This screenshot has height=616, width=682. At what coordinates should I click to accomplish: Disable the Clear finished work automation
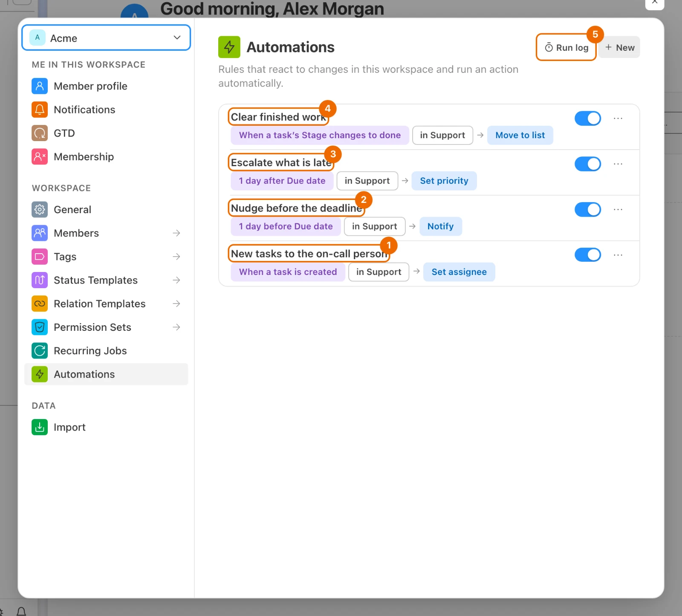coord(588,118)
